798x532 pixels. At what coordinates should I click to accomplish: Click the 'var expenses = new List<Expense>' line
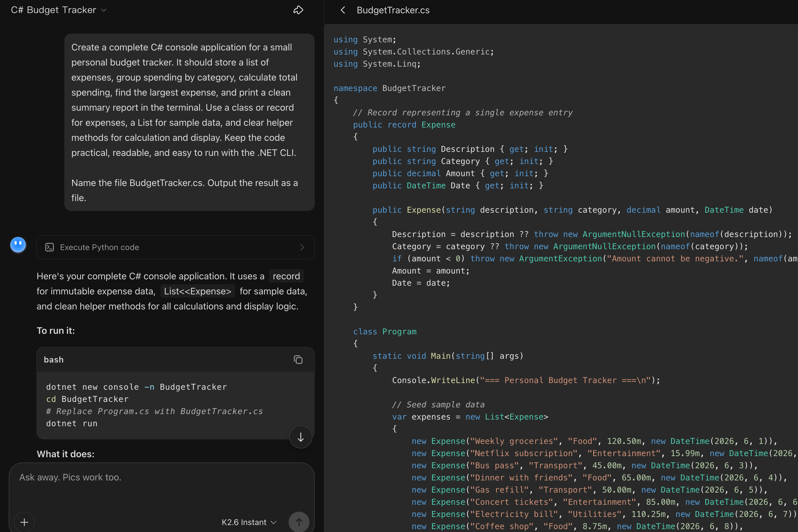point(470,417)
